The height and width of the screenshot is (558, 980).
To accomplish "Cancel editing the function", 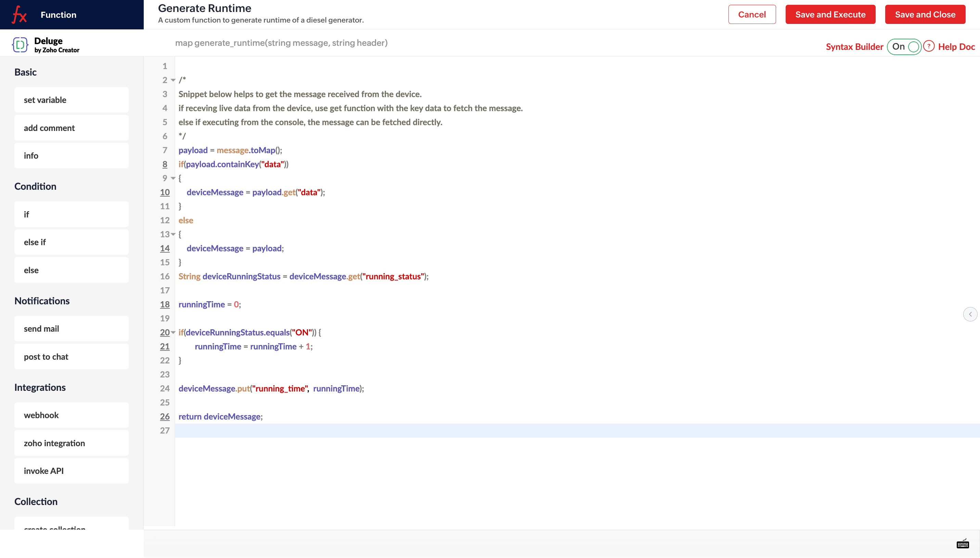I will pos(751,15).
